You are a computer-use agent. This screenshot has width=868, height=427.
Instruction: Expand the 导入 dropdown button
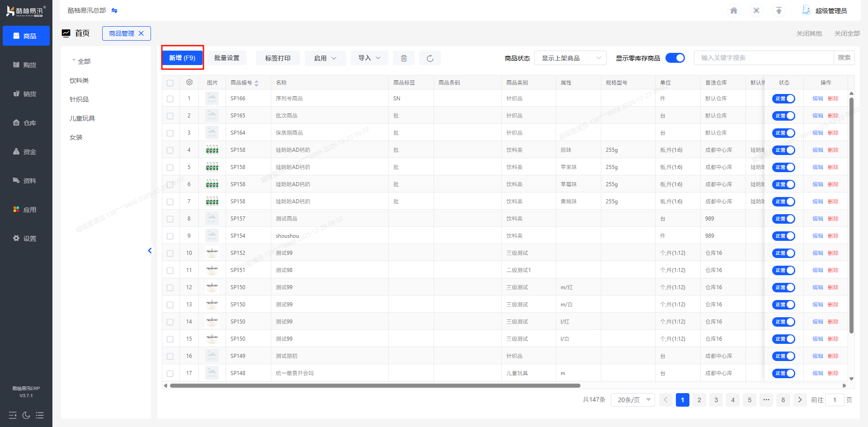click(x=369, y=58)
